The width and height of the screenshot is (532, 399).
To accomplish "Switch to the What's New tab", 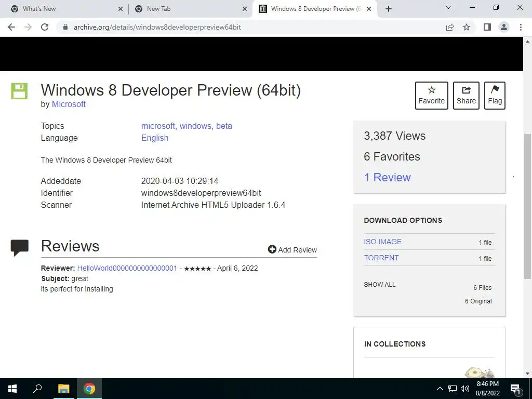I will tap(64, 9).
